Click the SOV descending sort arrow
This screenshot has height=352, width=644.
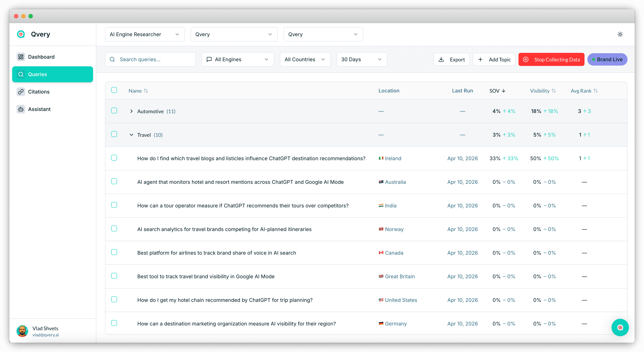504,91
